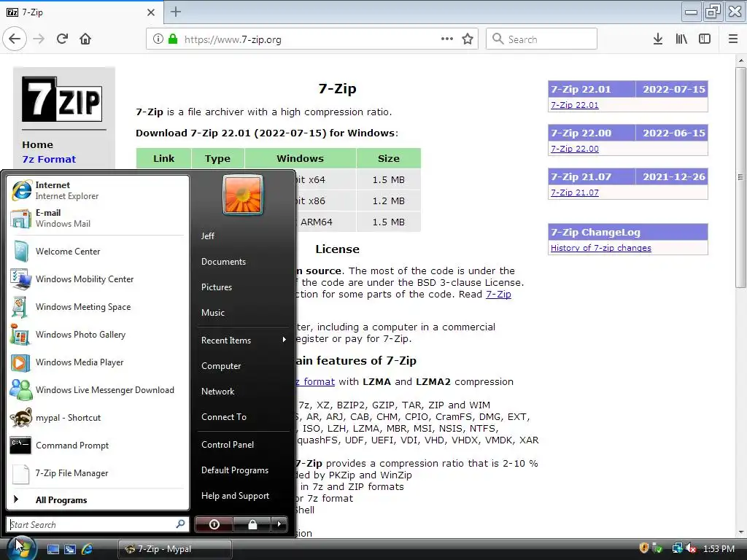Switch between windows Quick Launch icon

(x=70, y=549)
